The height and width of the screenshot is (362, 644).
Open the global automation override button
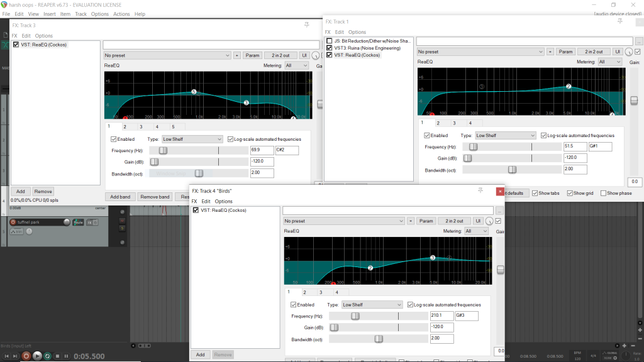[x=609, y=355]
